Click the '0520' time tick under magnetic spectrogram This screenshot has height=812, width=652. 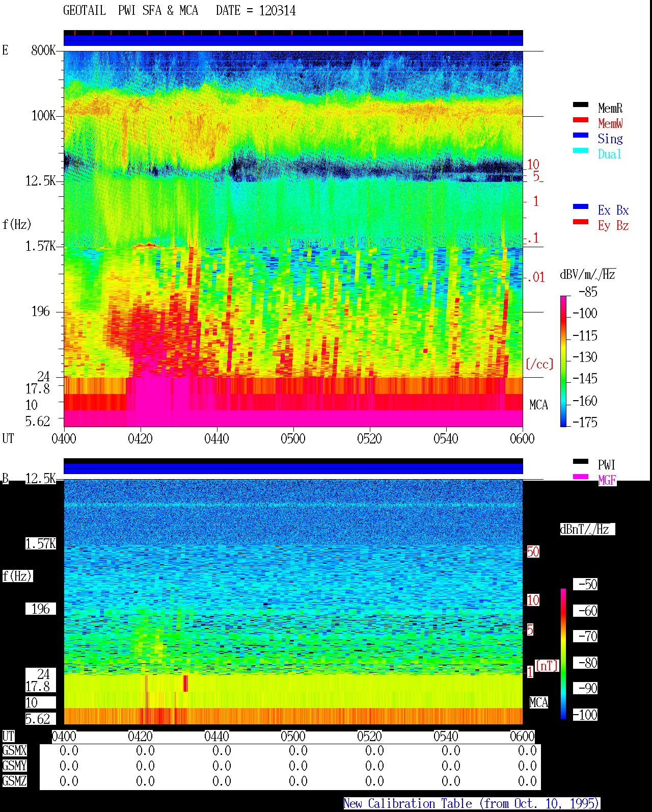369,736
